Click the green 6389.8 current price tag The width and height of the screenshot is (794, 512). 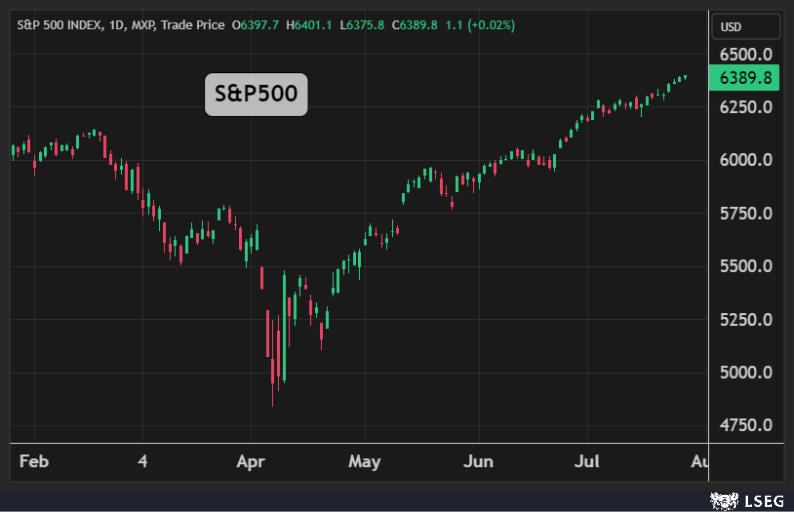point(745,78)
